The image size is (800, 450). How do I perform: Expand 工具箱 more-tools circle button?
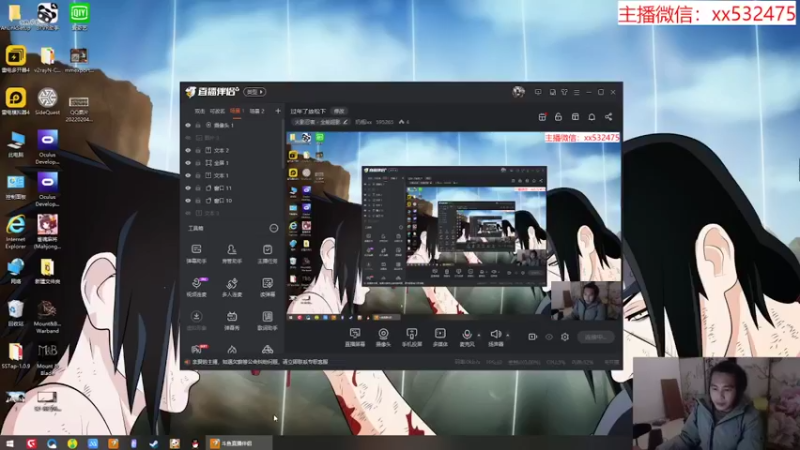pos(273,228)
